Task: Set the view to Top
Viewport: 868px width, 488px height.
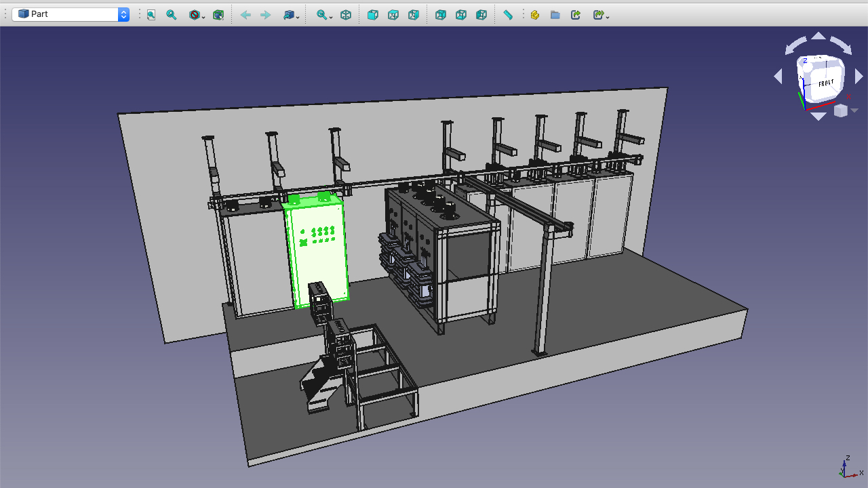Action: click(393, 14)
